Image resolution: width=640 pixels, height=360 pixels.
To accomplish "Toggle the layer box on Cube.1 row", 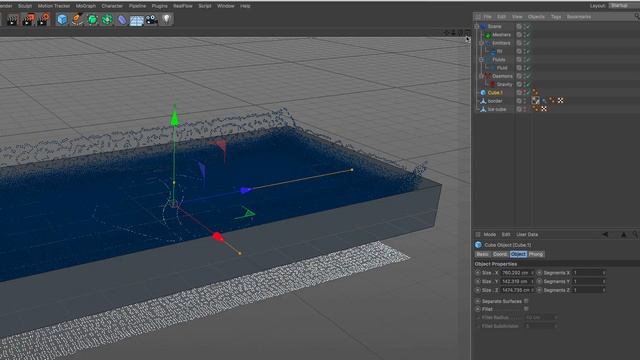I will [x=519, y=93].
